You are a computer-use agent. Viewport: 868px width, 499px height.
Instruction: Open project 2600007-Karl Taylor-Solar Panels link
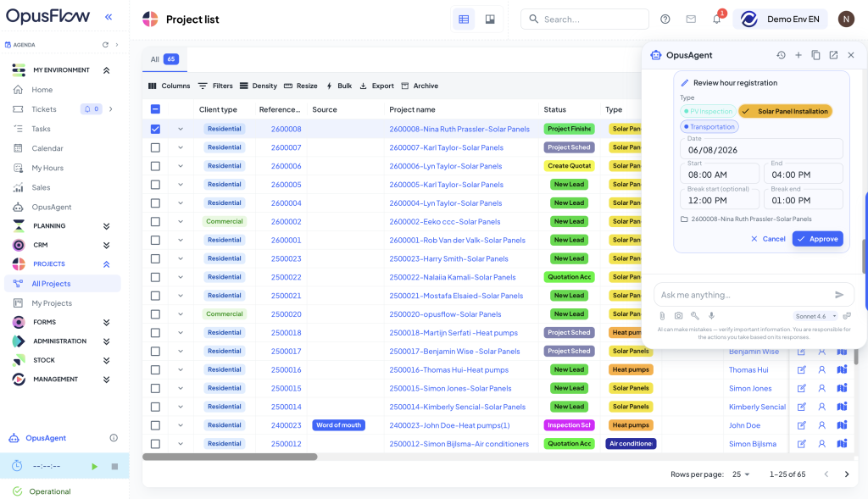coord(446,147)
